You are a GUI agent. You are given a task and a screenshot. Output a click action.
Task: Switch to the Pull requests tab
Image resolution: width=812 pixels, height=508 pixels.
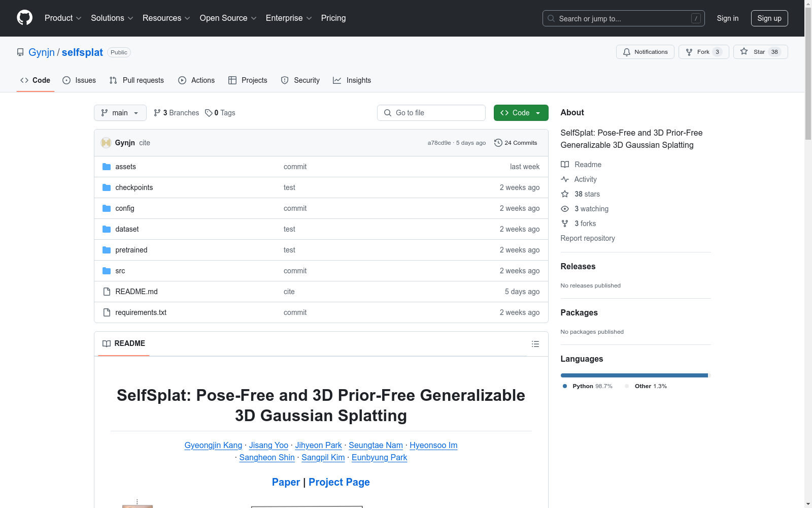137,80
